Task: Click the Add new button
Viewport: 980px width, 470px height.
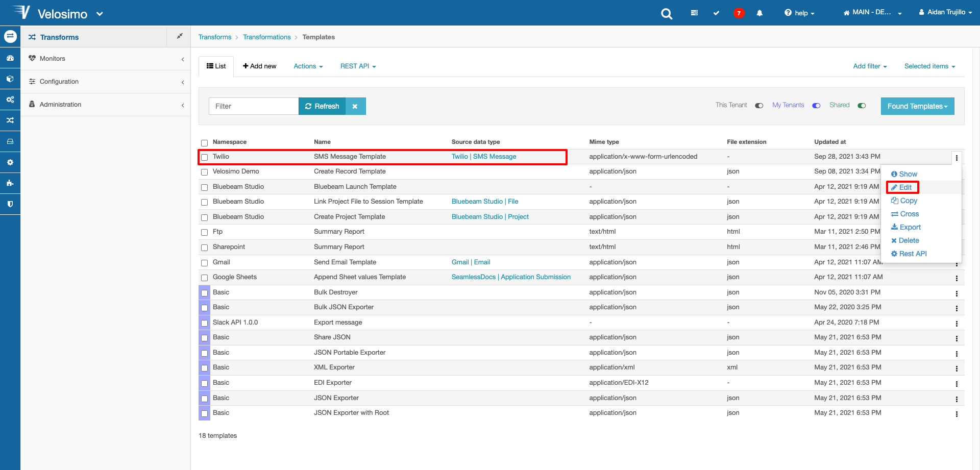Action: click(259, 66)
